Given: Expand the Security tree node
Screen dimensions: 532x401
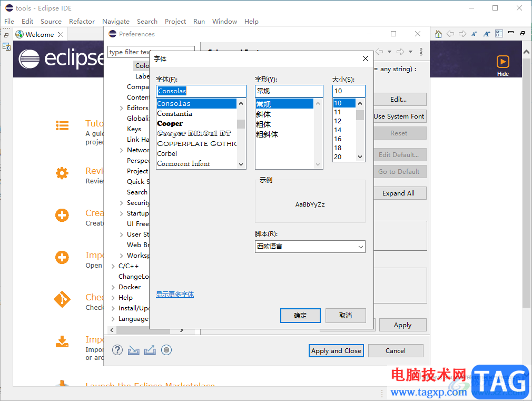Looking at the screenshot, I should (x=122, y=203).
